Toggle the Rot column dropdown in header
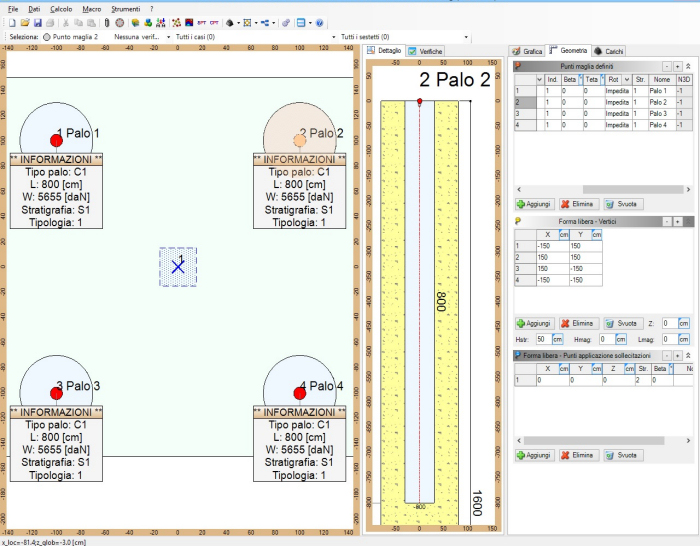This screenshot has height=546, width=700. (627, 79)
